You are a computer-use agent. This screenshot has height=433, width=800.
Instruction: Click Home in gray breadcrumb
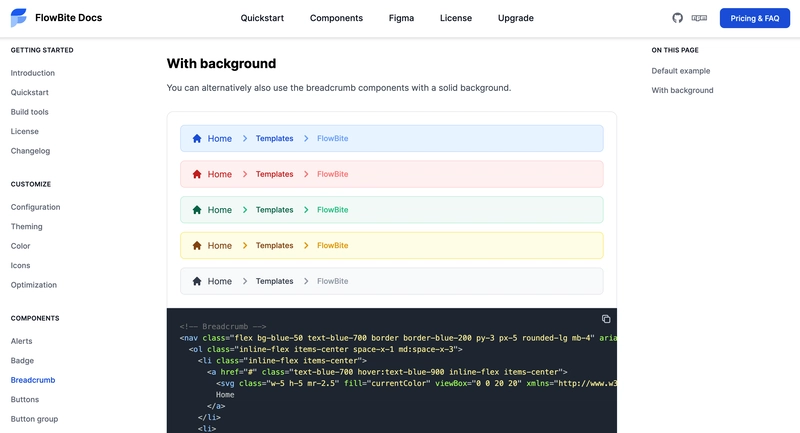coord(219,281)
